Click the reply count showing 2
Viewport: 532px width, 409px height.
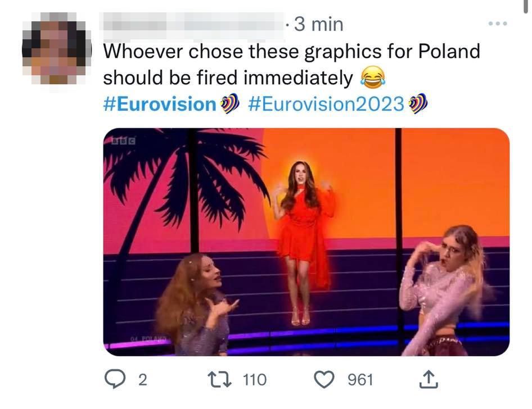(142, 380)
